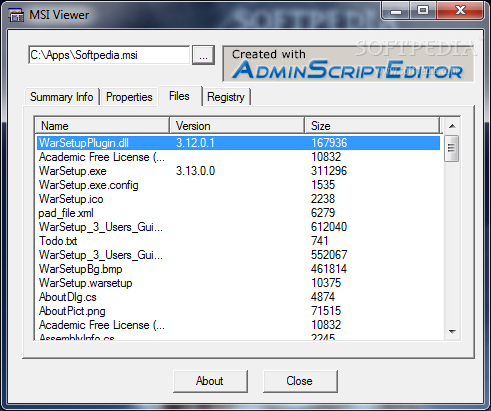Click the size value 461814
This screenshot has width=491, height=411.
pyautogui.click(x=329, y=269)
